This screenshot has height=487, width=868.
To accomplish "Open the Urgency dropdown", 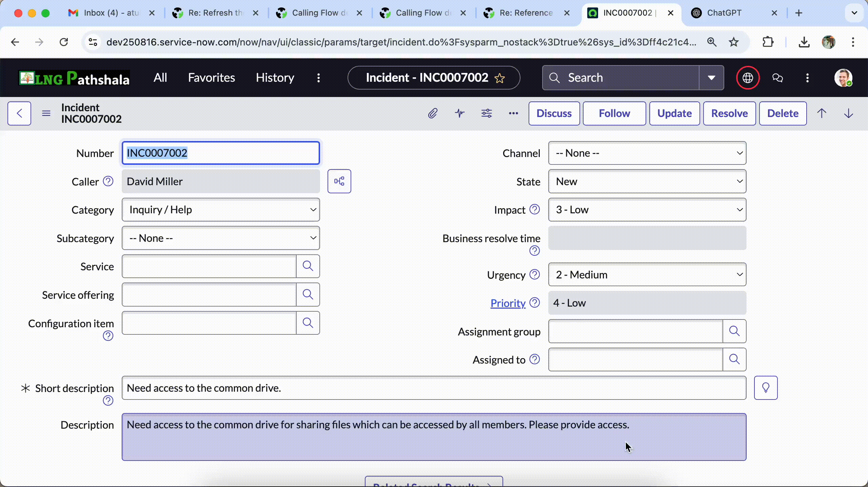I will (647, 275).
